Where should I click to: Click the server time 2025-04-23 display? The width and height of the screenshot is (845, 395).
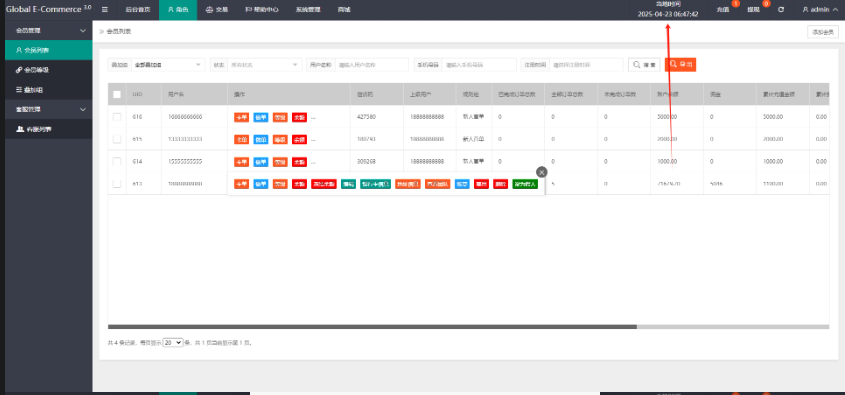668,14
